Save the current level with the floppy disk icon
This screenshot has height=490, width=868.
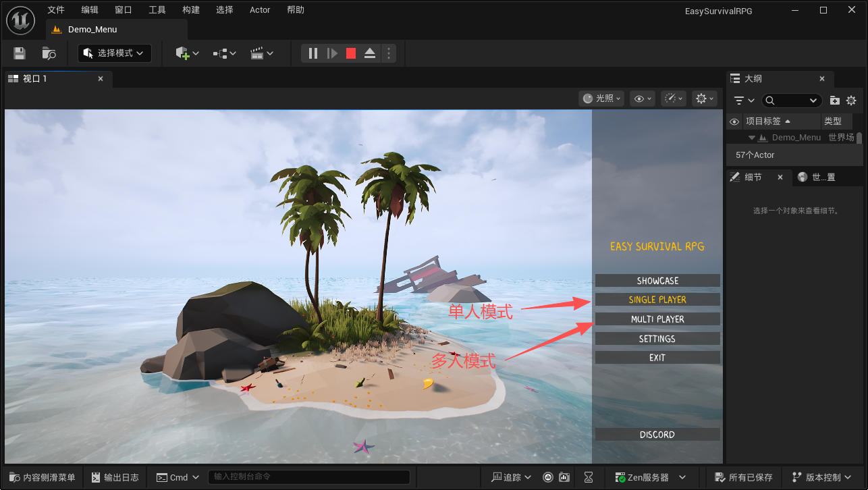[x=20, y=53]
